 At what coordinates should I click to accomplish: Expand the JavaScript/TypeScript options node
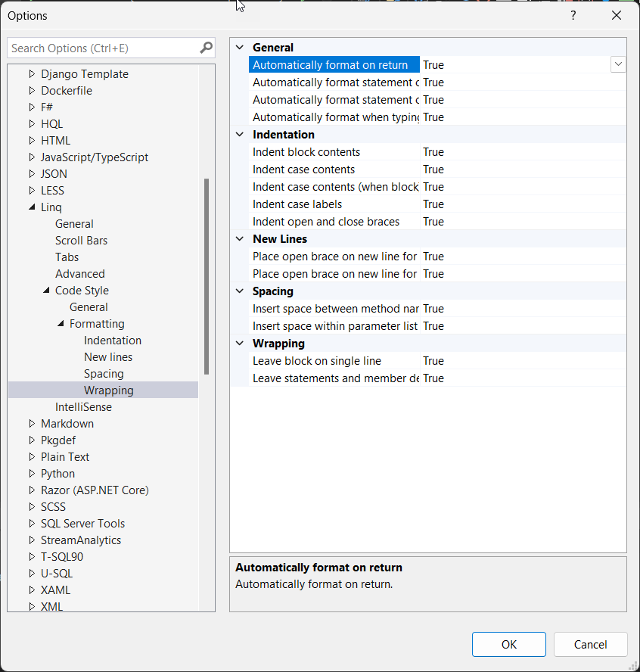point(33,157)
